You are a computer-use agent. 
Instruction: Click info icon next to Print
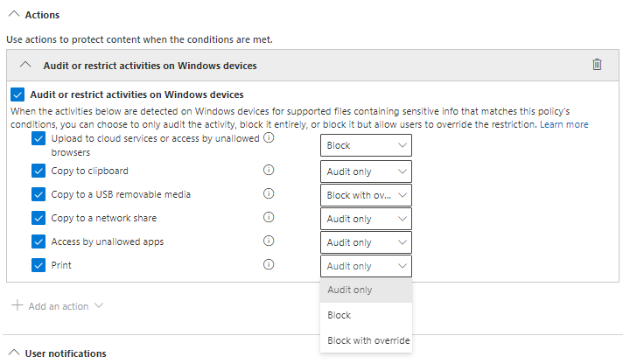pos(269,265)
